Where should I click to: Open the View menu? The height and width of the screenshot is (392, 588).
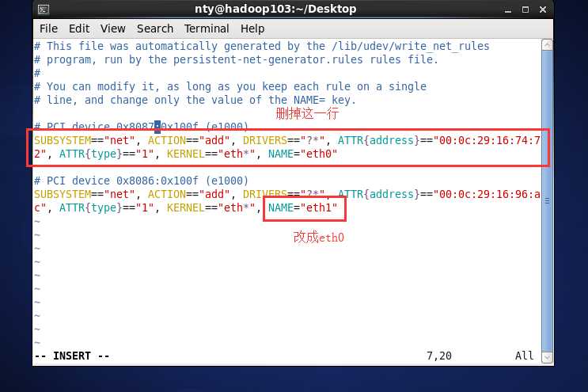[x=112, y=29]
